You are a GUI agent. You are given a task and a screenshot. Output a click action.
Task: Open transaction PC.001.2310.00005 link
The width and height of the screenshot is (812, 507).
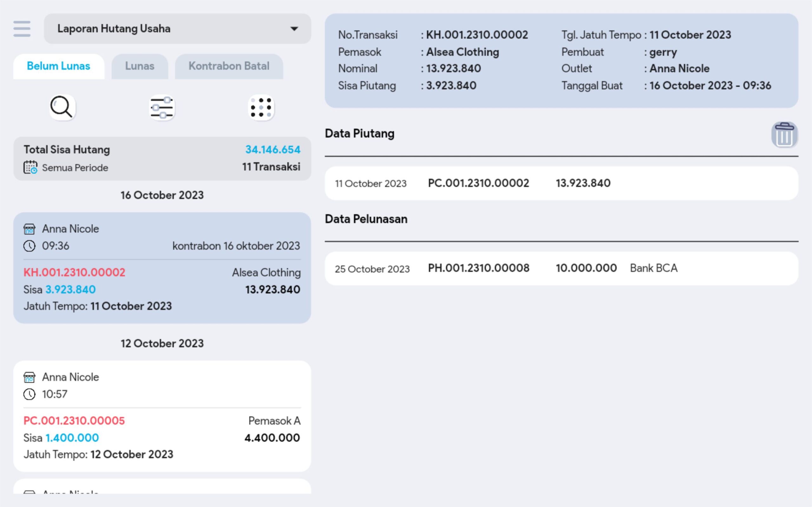(74, 420)
